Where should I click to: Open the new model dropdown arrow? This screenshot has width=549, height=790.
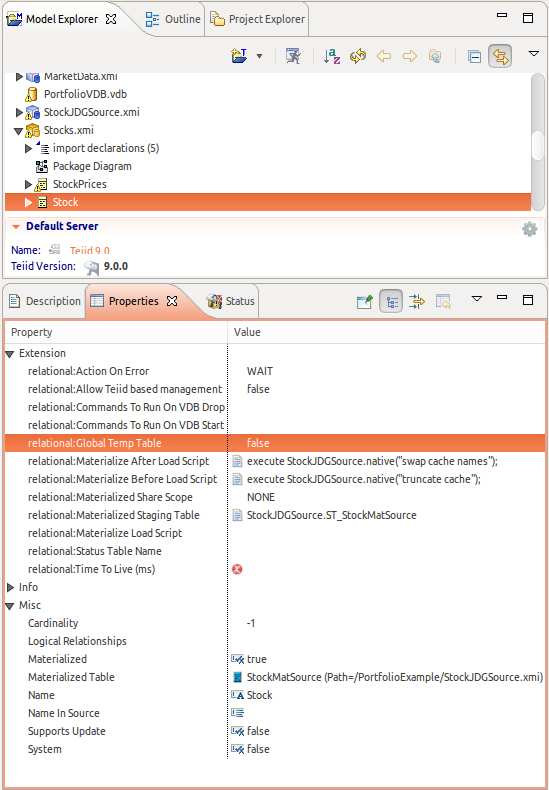tap(259, 56)
